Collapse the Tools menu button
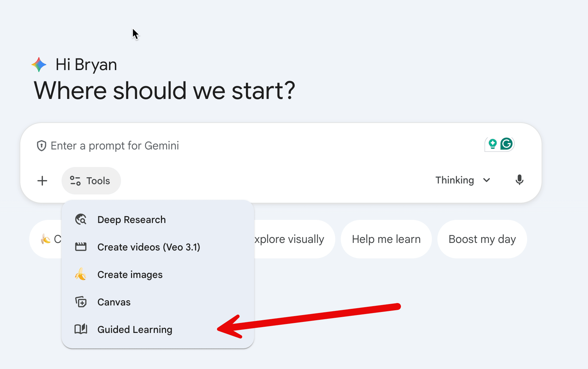The height and width of the screenshot is (369, 588). 91,181
